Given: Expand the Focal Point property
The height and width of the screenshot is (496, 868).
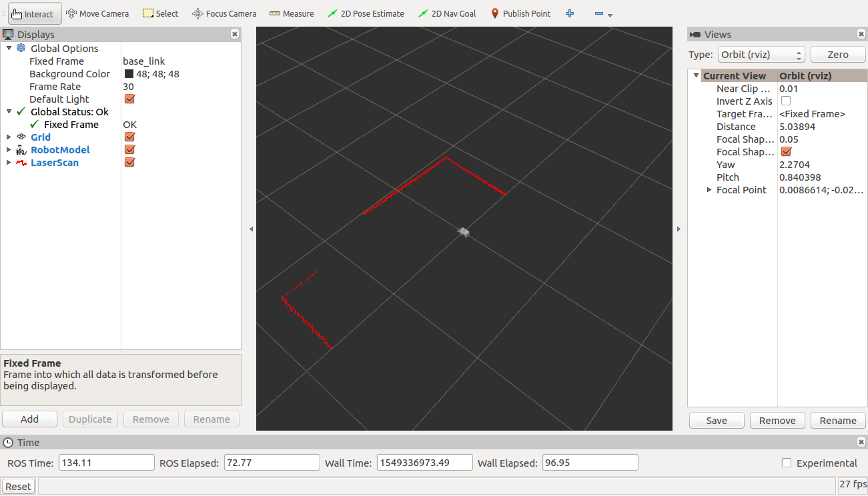Looking at the screenshot, I should [709, 190].
